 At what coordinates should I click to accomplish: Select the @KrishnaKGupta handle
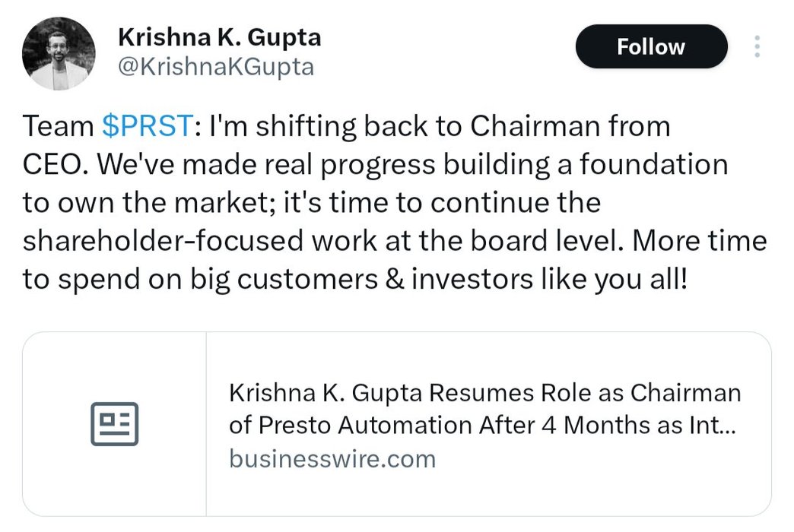tap(216, 67)
